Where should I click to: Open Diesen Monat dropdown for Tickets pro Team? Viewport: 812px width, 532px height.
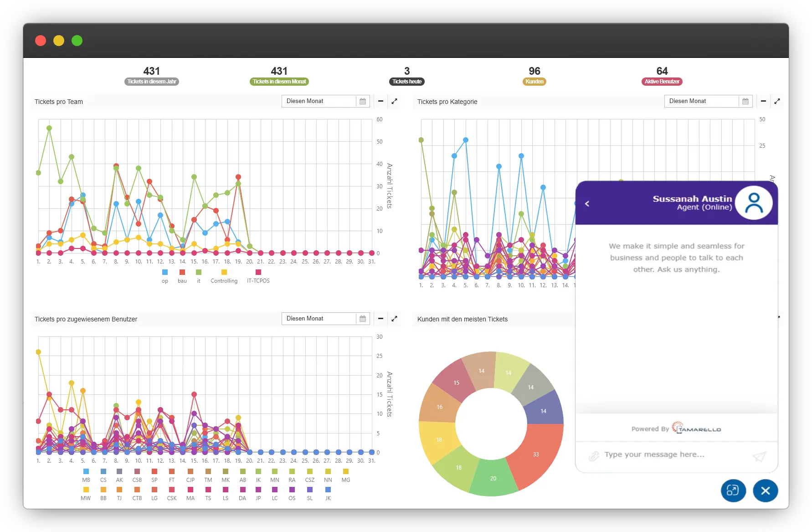[x=319, y=101]
